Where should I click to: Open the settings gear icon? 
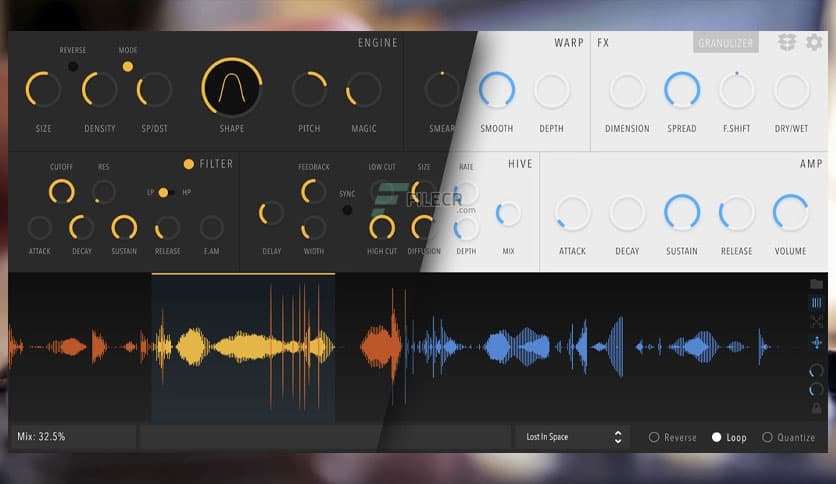pyautogui.click(x=814, y=42)
